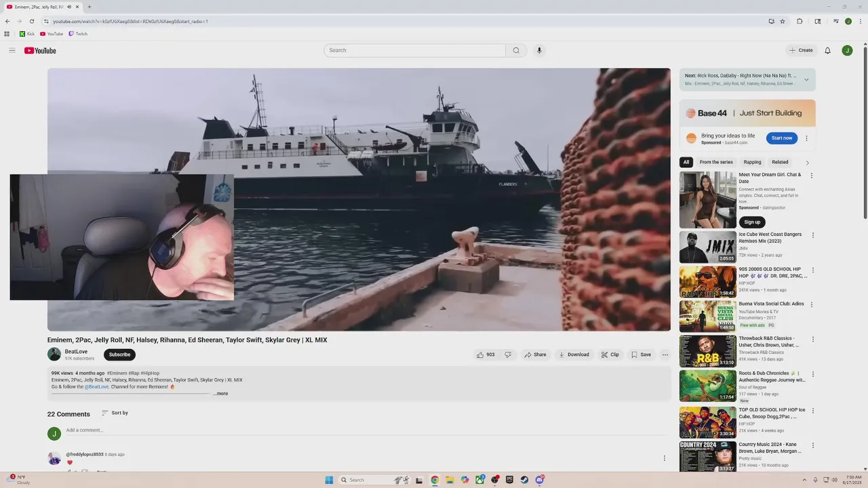Open the Sort by comments dropdown
The image size is (868, 488).
click(x=115, y=413)
